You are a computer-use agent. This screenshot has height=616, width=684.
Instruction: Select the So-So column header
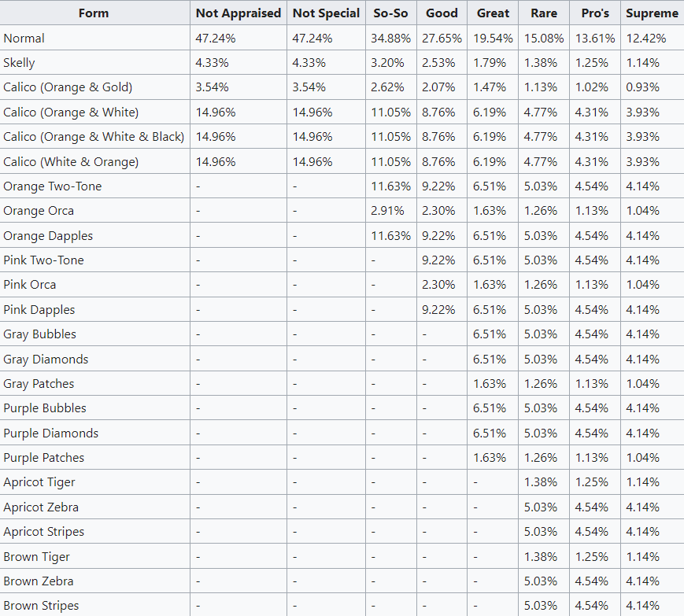coord(390,13)
